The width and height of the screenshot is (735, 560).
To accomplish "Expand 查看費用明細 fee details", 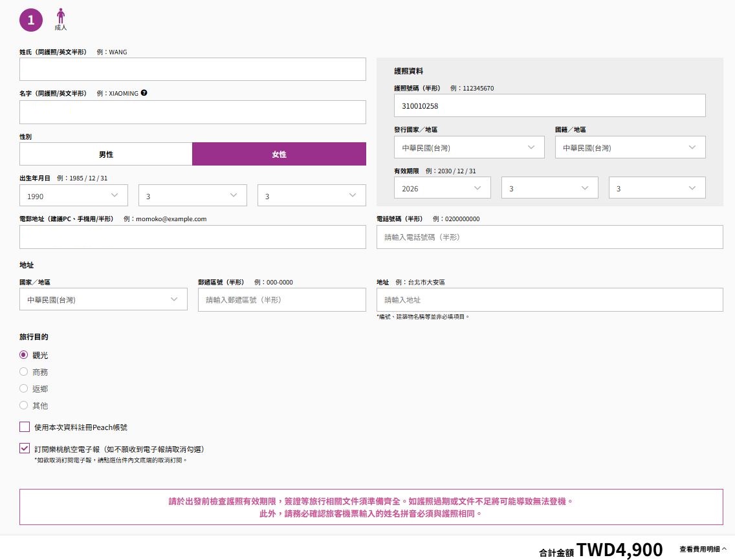I will 703,549.
